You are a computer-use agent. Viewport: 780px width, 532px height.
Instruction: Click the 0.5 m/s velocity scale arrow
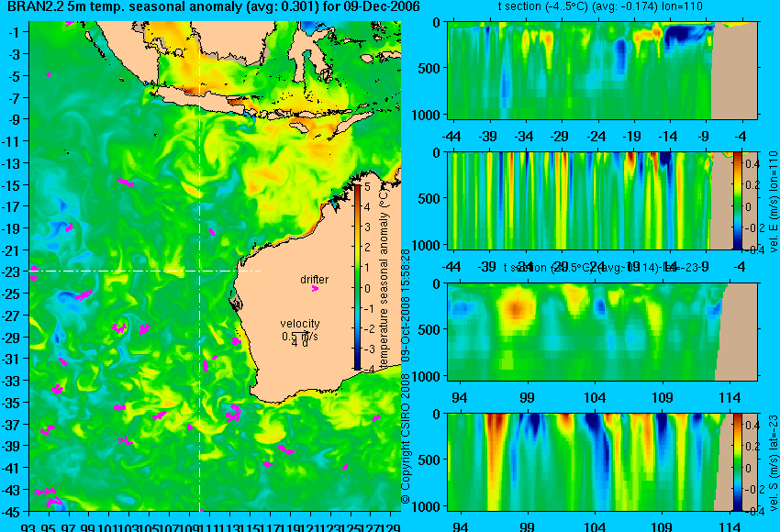300,334
